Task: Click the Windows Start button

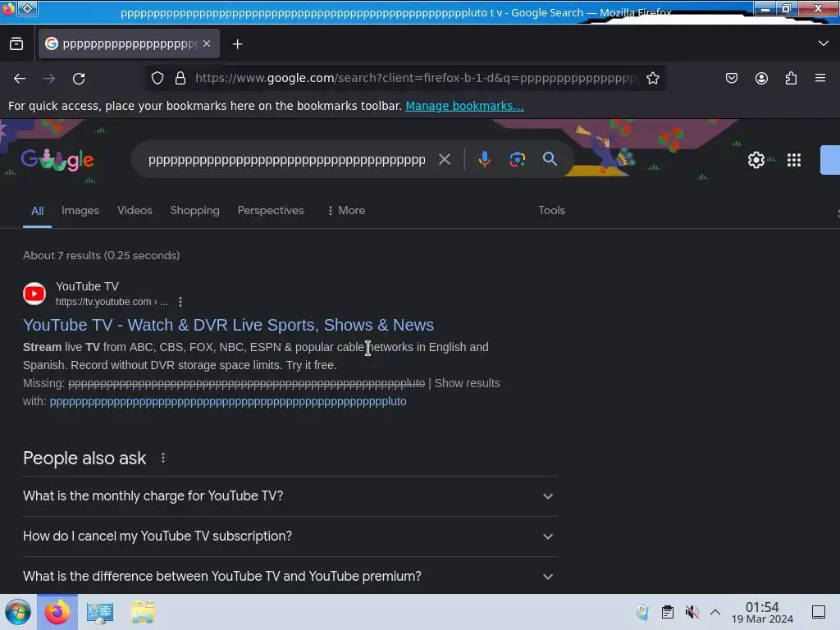Action: point(18,612)
